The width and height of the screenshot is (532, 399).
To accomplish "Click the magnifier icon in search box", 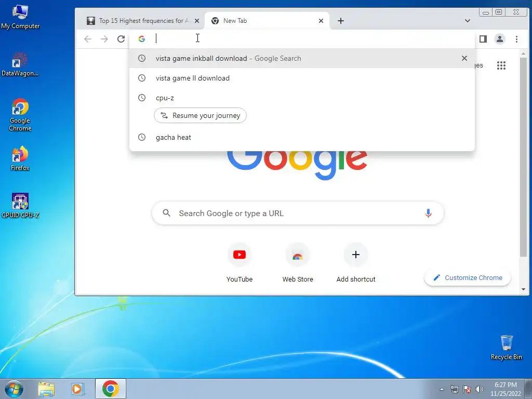I will click(x=166, y=213).
